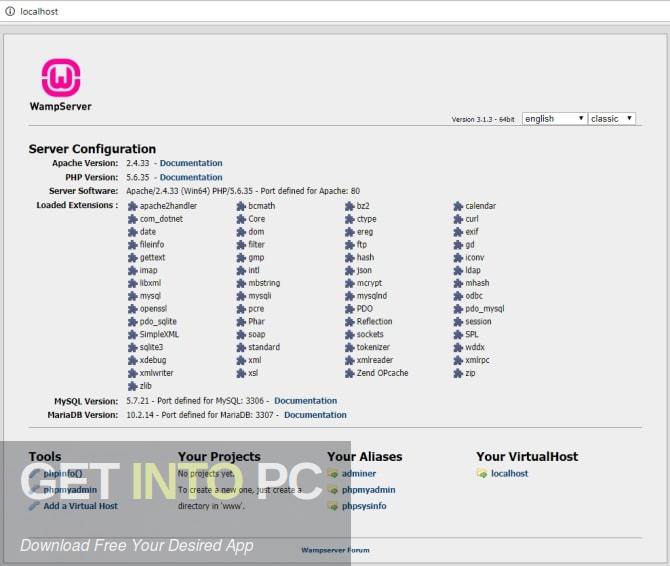Screen dimensions: 670x566
Task: Click the puzzle icon beside zlib
Action: [x=132, y=386]
